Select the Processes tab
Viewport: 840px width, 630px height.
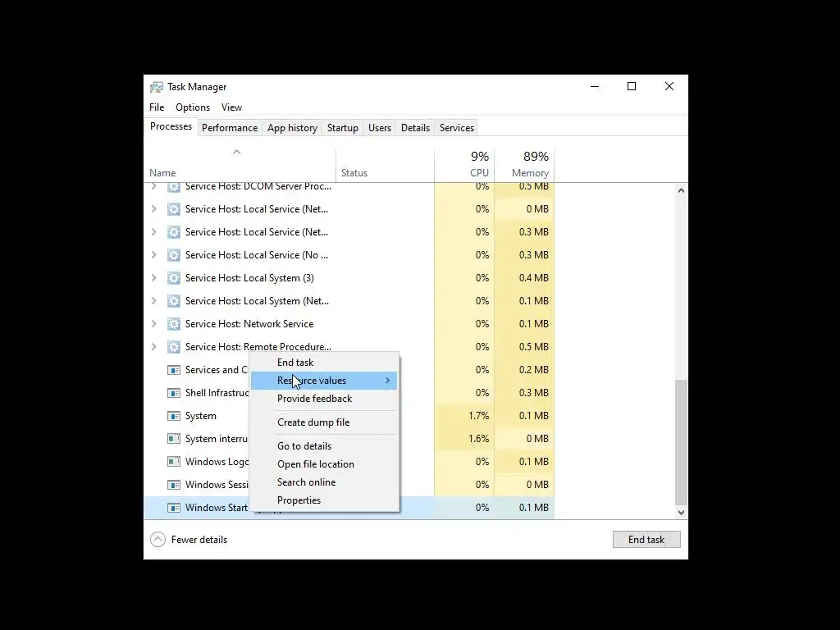[171, 127]
